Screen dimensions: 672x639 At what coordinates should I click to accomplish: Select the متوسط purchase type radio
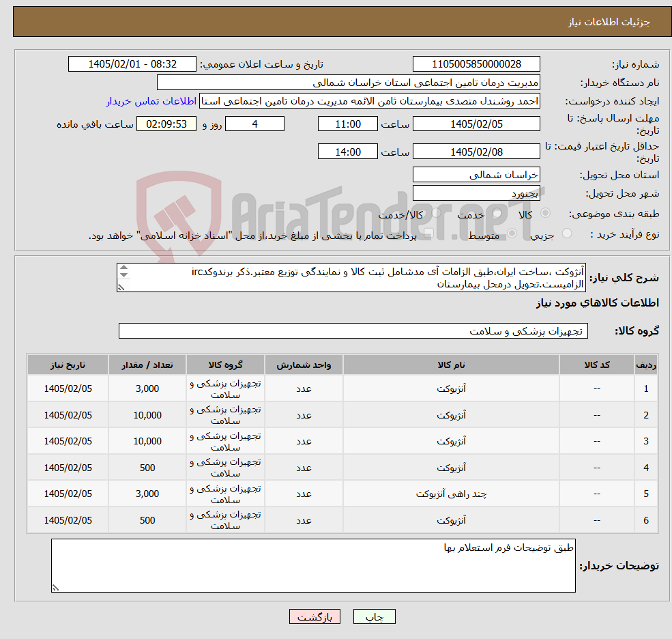pos(512,233)
